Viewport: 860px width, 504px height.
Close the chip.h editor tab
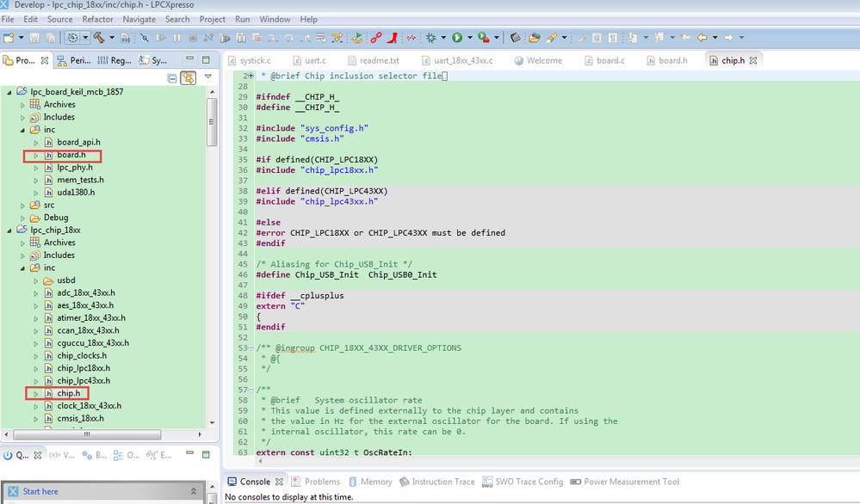pos(753,60)
